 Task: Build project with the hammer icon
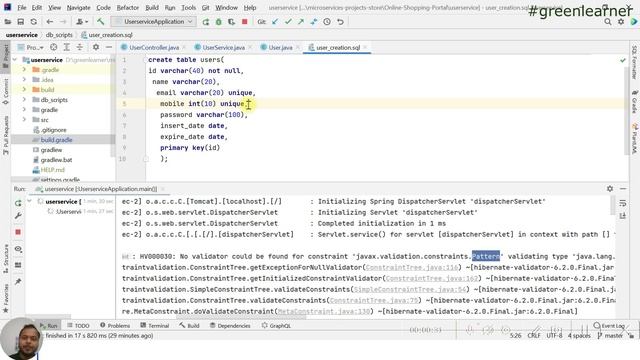click(100, 22)
